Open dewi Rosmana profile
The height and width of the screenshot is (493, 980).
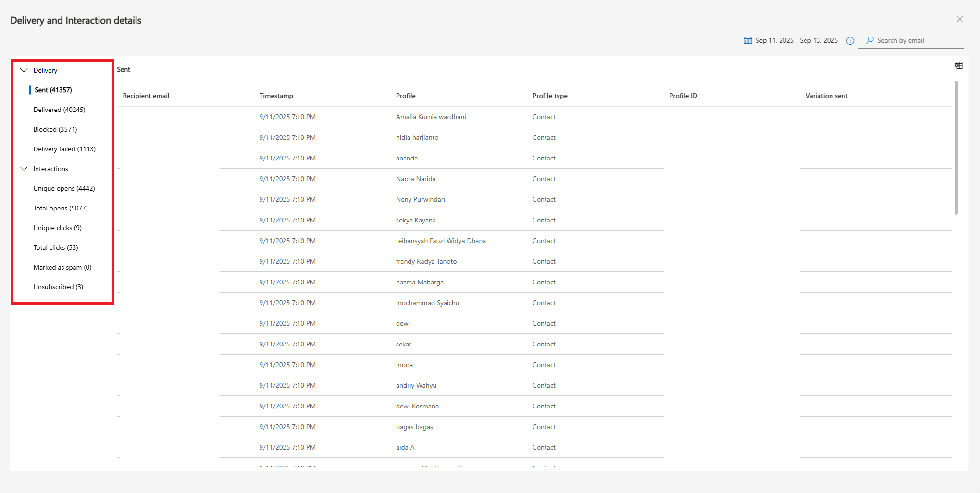click(x=417, y=406)
